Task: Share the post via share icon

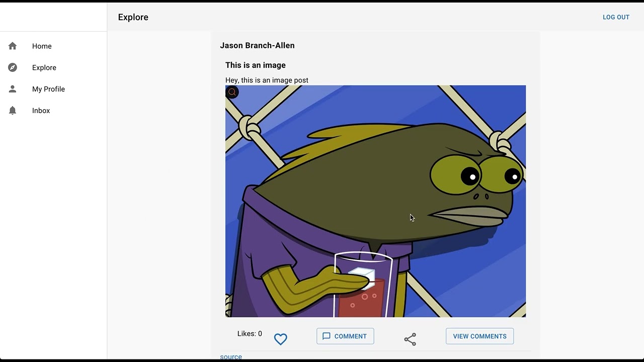Action: [410, 339]
